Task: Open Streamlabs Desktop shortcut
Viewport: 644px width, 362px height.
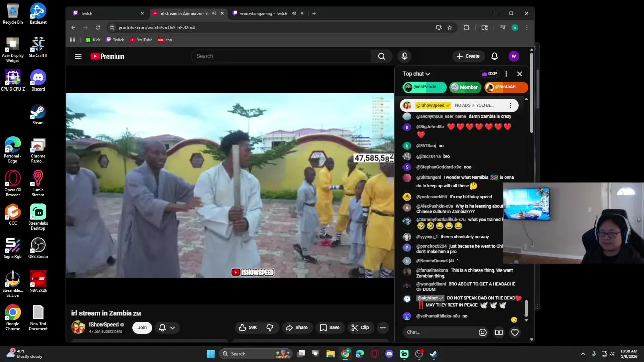Action: click(38, 217)
